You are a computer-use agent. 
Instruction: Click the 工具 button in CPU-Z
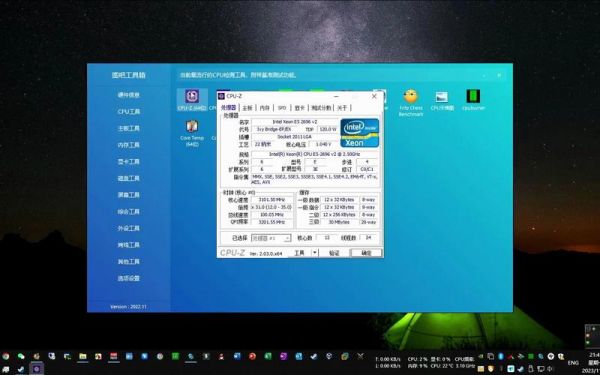299,253
